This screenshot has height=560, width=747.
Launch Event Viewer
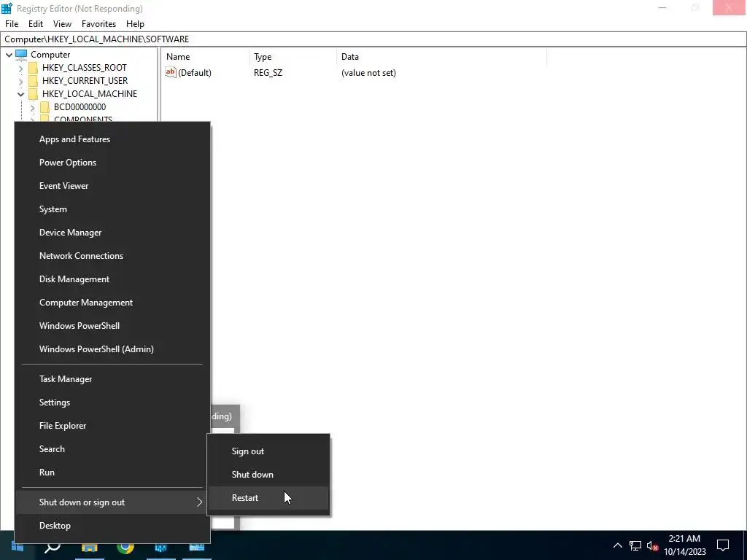112,186
